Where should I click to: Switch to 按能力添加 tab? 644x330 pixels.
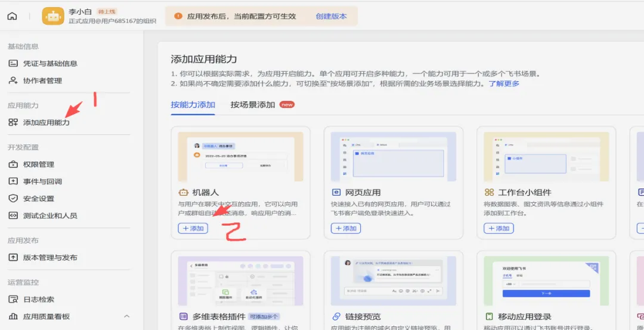pyautogui.click(x=193, y=105)
